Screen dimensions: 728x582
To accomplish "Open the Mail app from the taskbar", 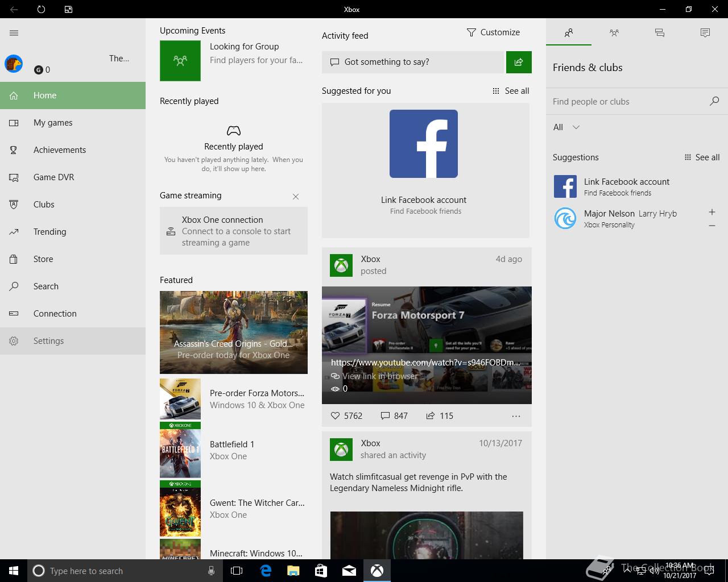I will [349, 571].
